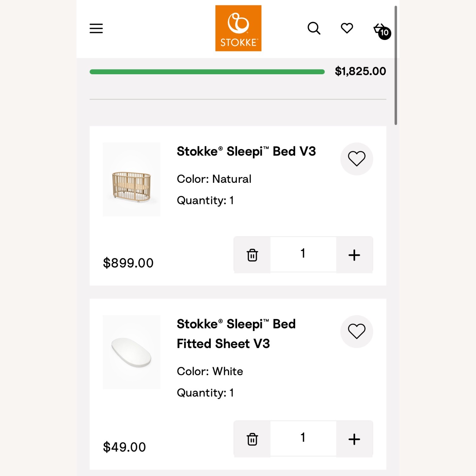Click the Stokke logo

(238, 28)
